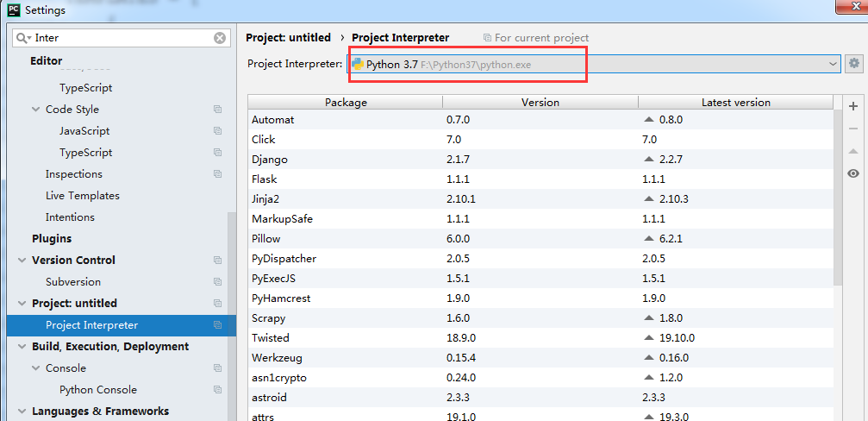Viewport: 868px width, 421px height.
Task: Click the project icon beside Version Control
Action: tap(217, 260)
